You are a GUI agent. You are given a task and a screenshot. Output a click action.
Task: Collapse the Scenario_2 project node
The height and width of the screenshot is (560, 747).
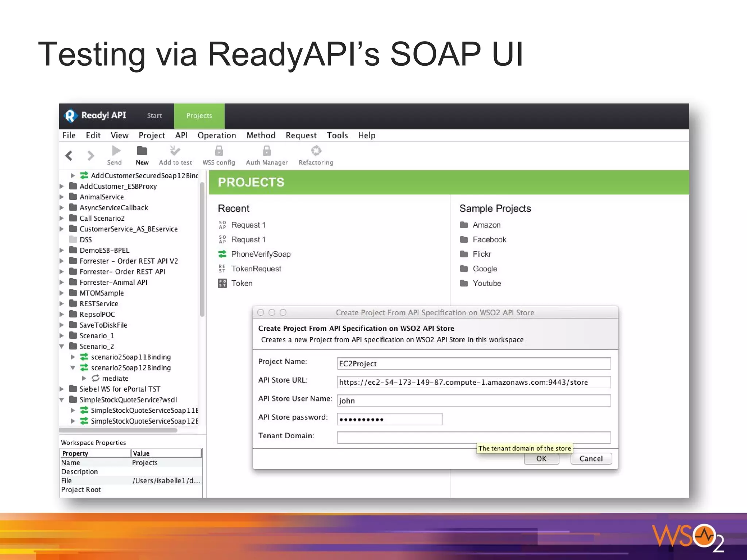click(62, 346)
